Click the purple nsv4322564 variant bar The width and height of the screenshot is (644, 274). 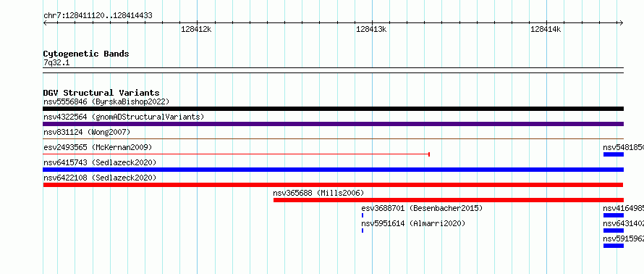tap(333, 124)
